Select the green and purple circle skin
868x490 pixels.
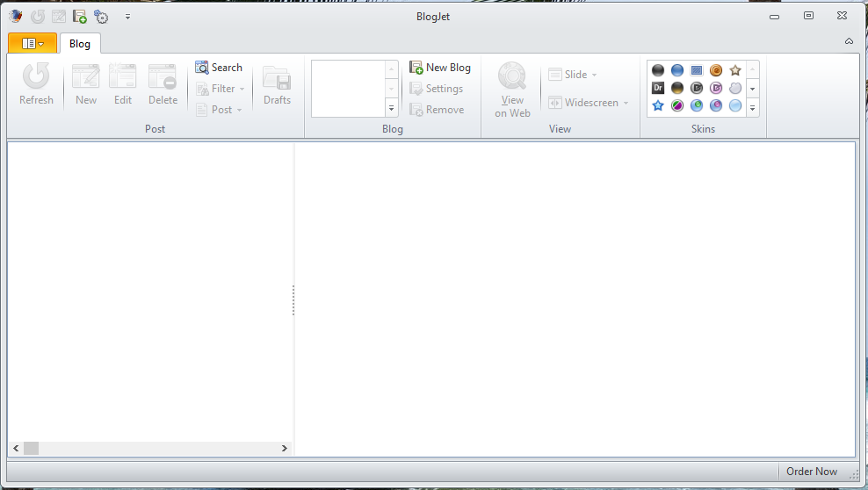tap(677, 105)
